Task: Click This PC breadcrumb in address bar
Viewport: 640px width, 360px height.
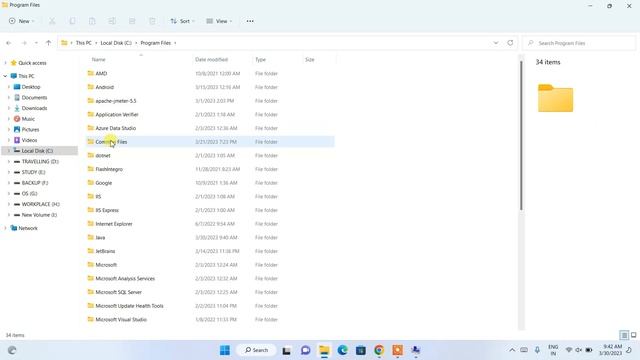Action: [84, 43]
